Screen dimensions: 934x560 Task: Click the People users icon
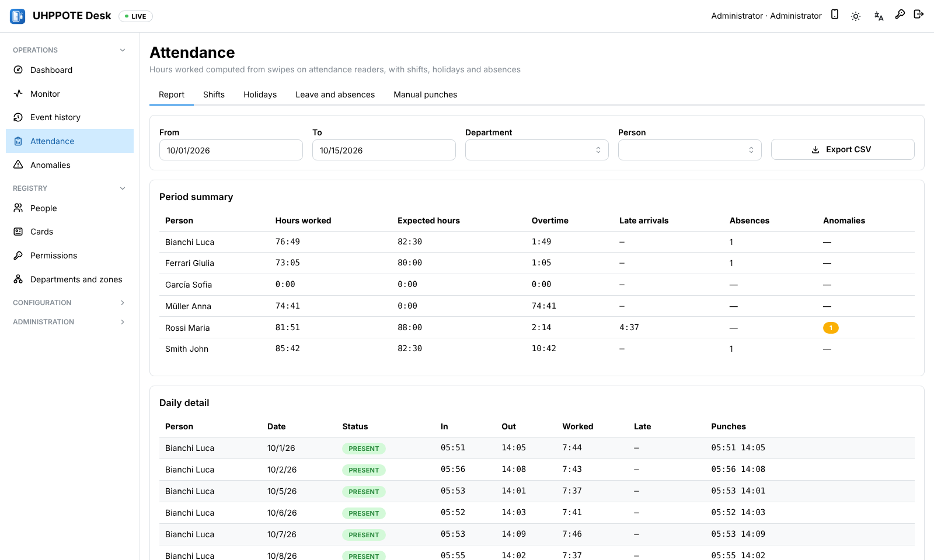pyautogui.click(x=18, y=208)
